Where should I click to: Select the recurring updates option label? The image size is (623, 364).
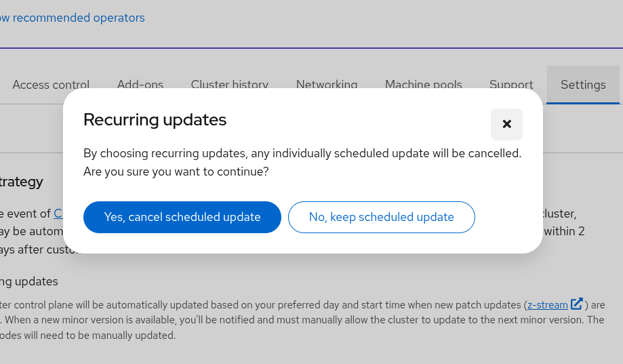(x=29, y=281)
